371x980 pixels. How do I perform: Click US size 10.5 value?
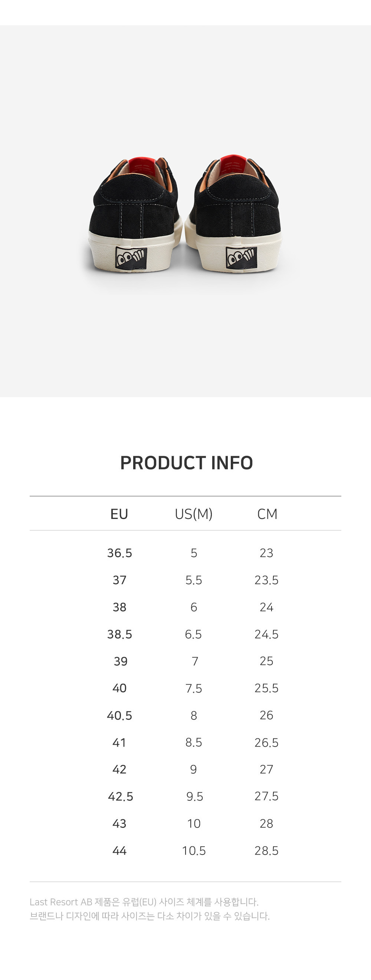click(194, 851)
